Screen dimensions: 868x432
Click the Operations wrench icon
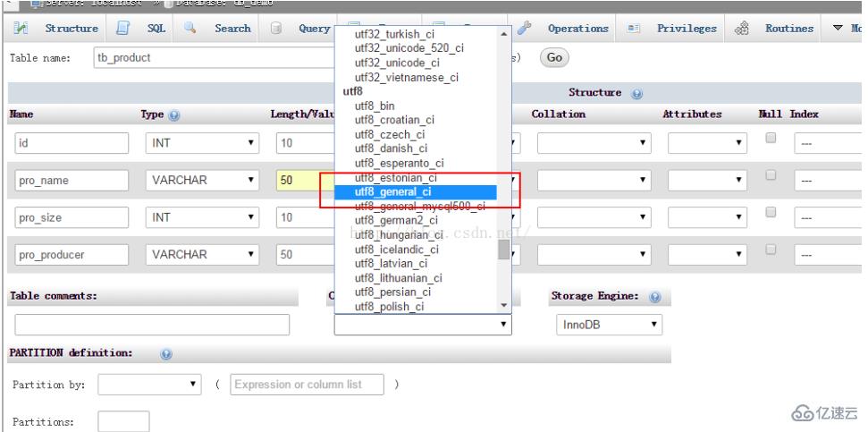[x=524, y=28]
